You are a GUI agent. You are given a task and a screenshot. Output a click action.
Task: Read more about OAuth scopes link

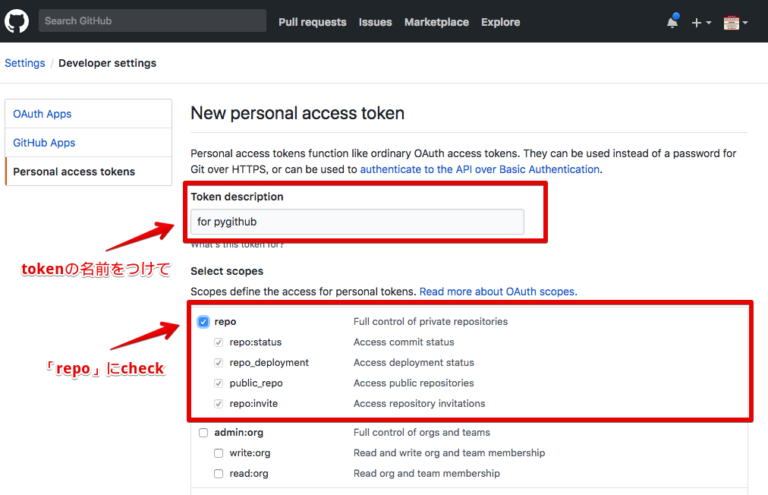[498, 291]
